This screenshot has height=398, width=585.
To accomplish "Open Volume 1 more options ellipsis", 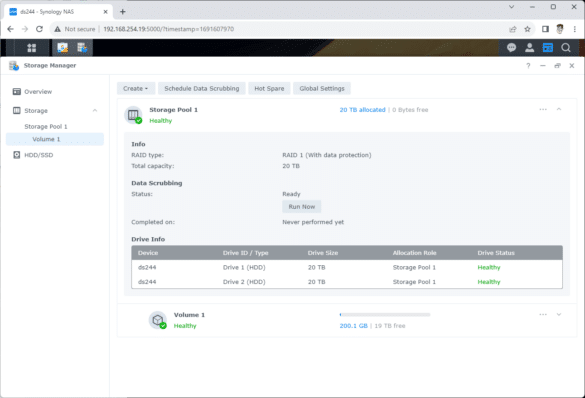I will [x=543, y=314].
